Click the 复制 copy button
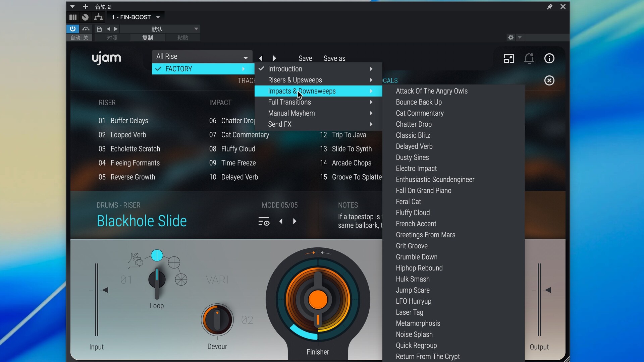This screenshot has height=362, width=644. (x=148, y=38)
